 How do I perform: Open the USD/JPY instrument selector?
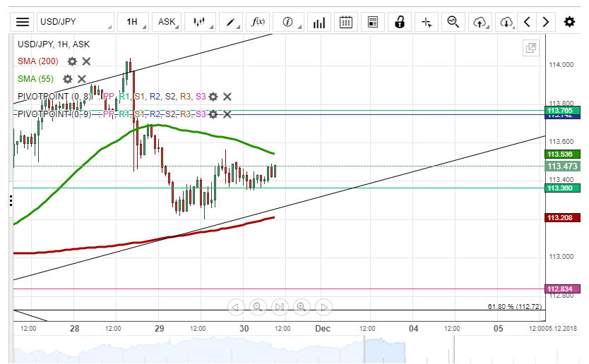click(x=75, y=22)
